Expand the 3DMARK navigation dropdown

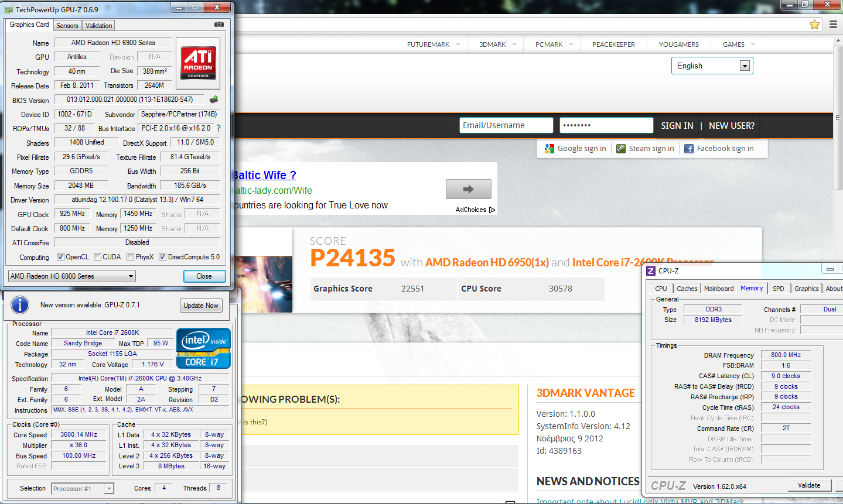[x=514, y=44]
